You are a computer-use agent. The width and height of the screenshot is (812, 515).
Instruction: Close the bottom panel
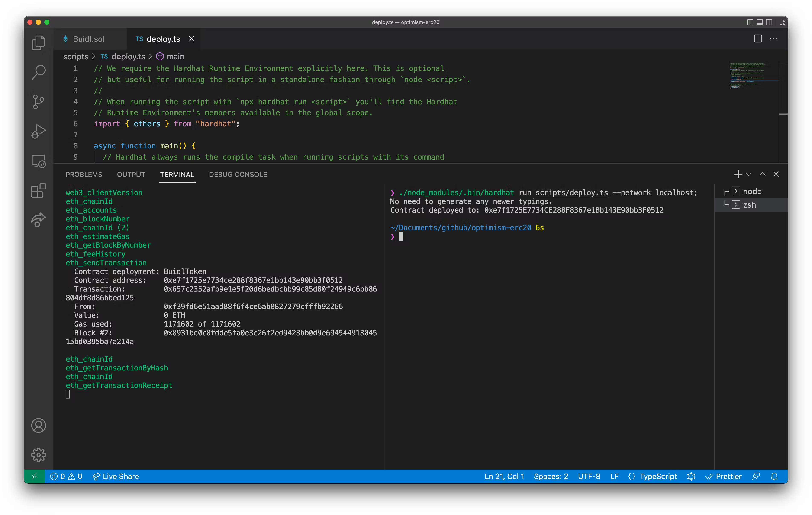coord(776,174)
